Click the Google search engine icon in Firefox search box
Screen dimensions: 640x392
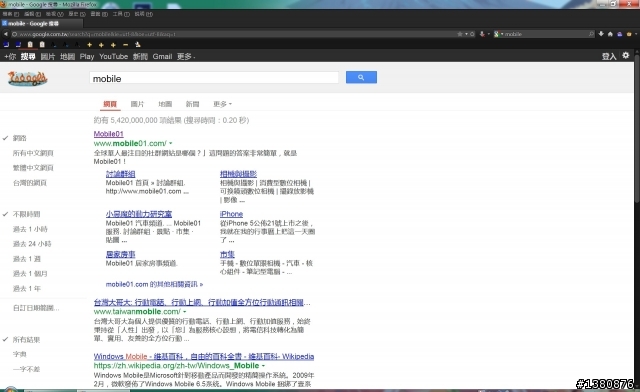tap(496, 34)
